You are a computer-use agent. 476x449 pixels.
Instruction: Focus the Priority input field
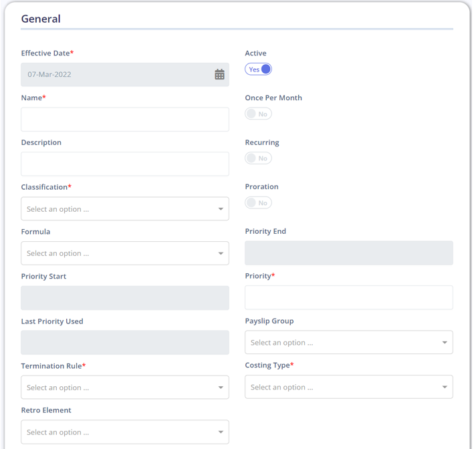(x=349, y=297)
